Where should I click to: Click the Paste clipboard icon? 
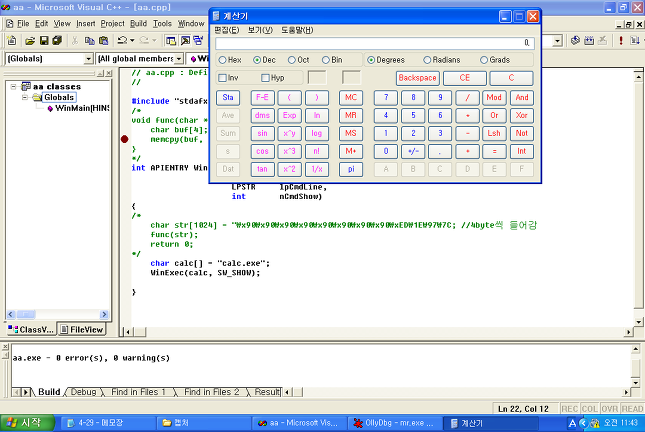(104, 40)
